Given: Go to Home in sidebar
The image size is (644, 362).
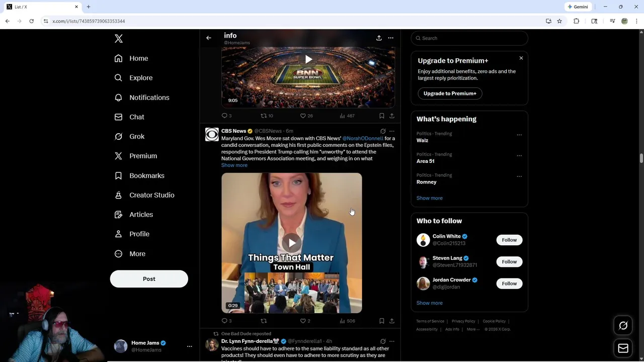Looking at the screenshot, I should point(131,58).
